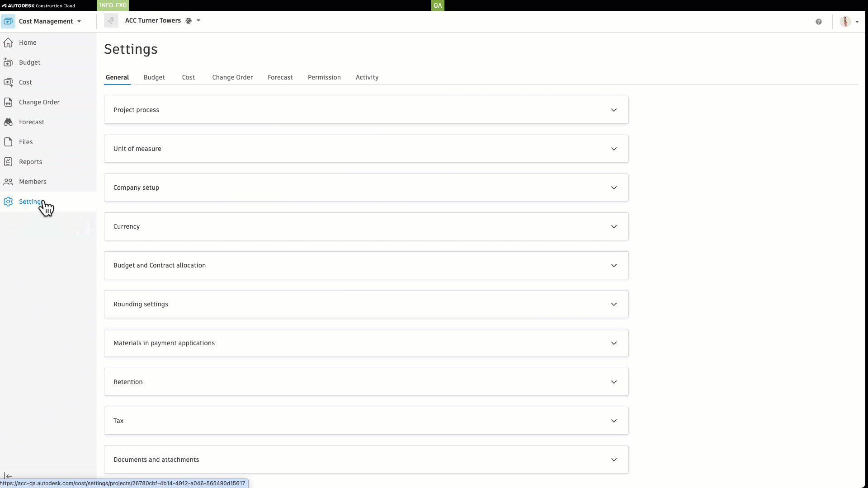The width and height of the screenshot is (868, 488).
Task: Open the user avatar menu
Action: tap(845, 21)
